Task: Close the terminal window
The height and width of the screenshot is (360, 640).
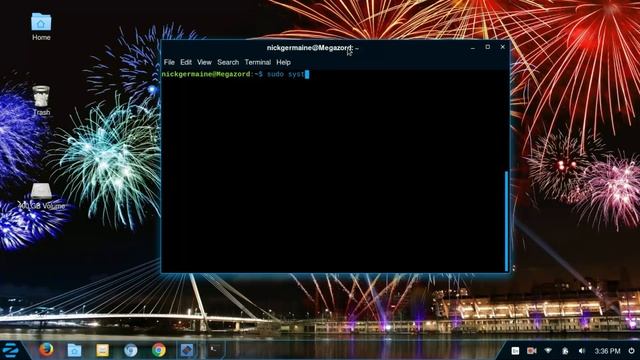Action: coord(502,47)
